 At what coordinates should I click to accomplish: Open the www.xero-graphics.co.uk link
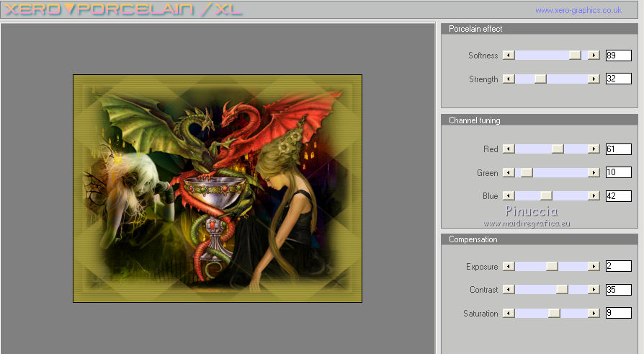(578, 10)
